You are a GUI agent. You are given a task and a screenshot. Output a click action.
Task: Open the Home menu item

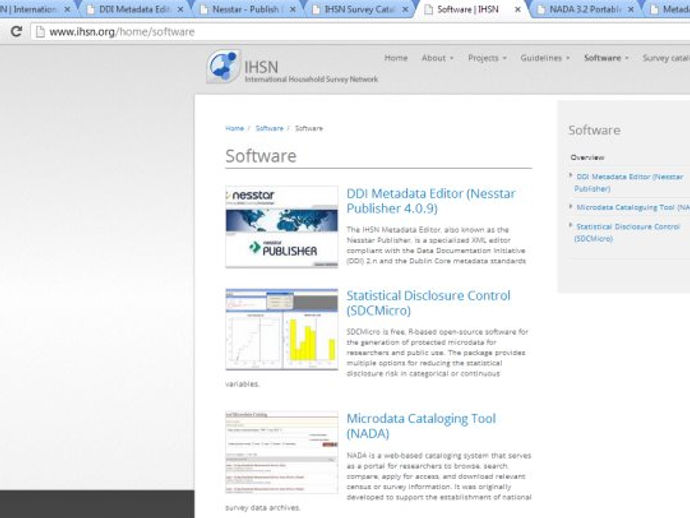pyautogui.click(x=396, y=58)
